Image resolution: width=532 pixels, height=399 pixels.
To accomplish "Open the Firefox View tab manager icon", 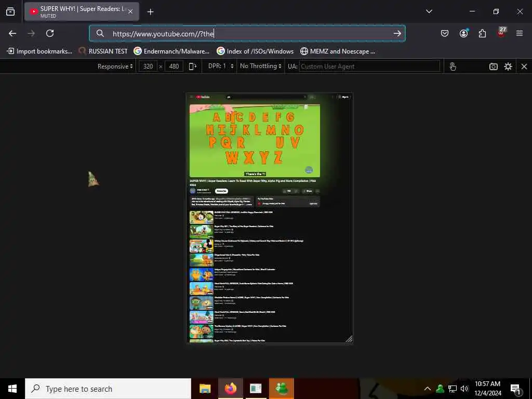I will click(x=10, y=11).
